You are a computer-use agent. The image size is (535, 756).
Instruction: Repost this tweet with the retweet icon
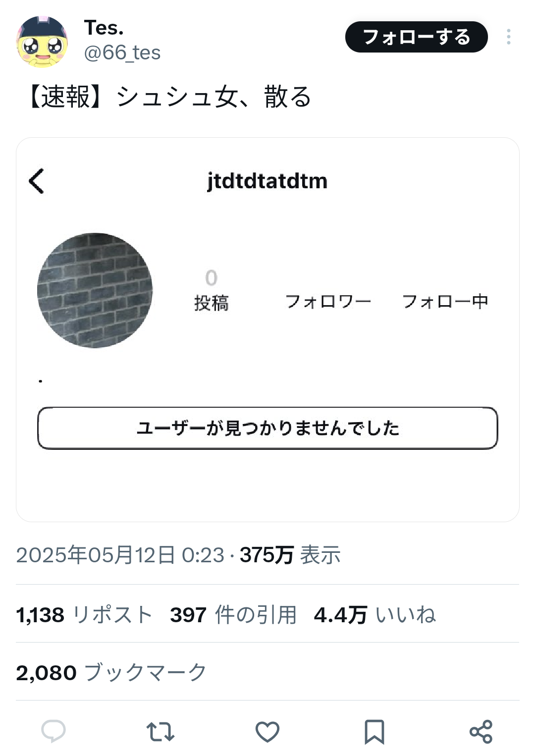pos(160,732)
